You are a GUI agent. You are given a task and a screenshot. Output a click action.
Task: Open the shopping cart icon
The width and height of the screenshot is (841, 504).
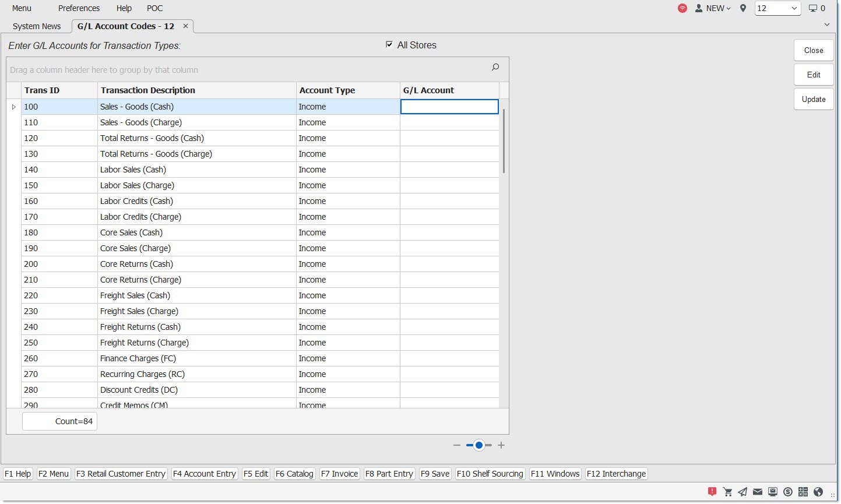(727, 492)
